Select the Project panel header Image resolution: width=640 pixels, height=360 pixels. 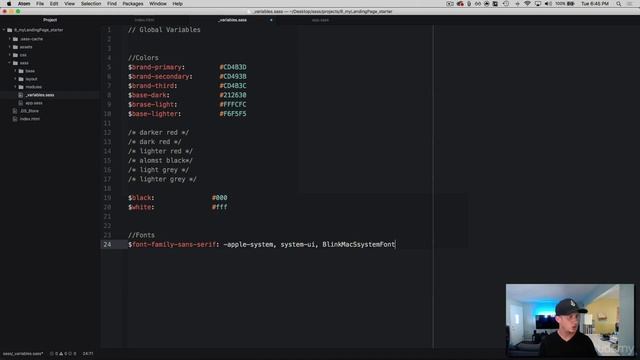(x=50, y=20)
